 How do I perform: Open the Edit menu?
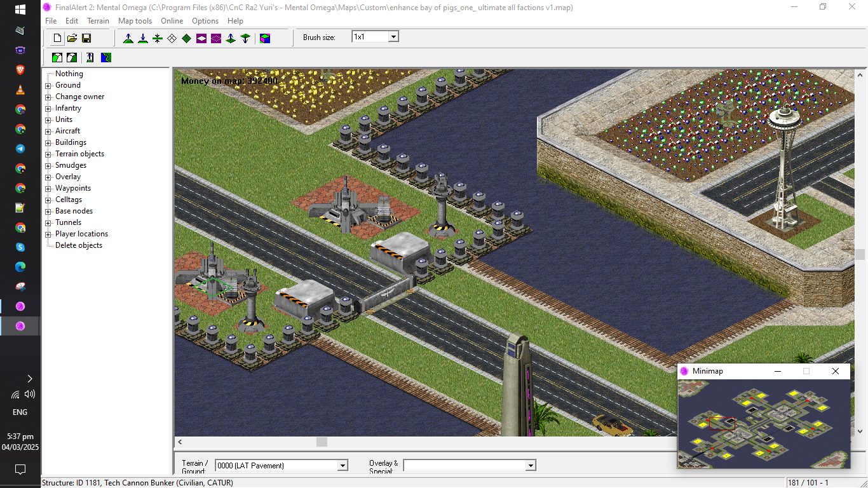pyautogui.click(x=72, y=21)
